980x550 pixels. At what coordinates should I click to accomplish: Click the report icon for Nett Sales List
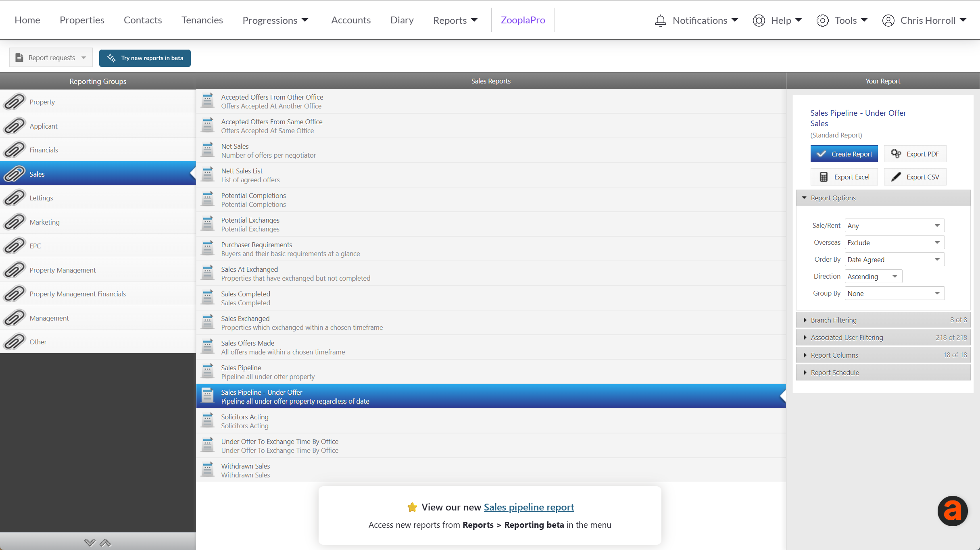click(x=208, y=175)
